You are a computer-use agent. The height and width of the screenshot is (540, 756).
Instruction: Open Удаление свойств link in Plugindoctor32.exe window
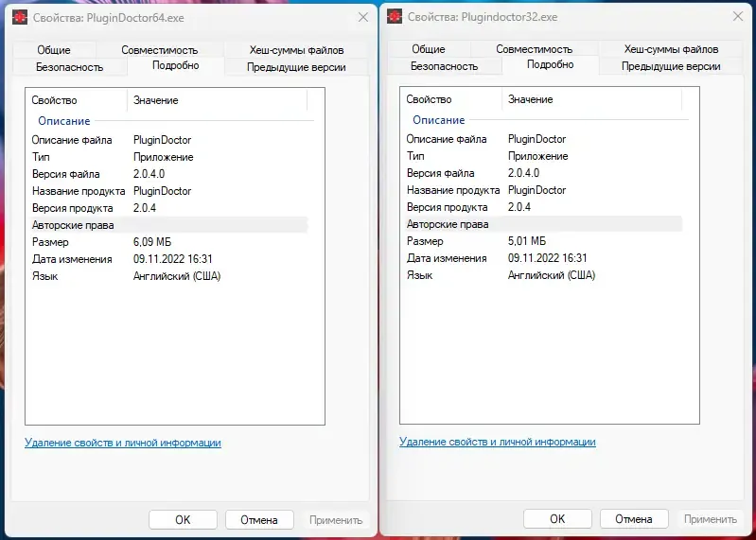pos(497,442)
